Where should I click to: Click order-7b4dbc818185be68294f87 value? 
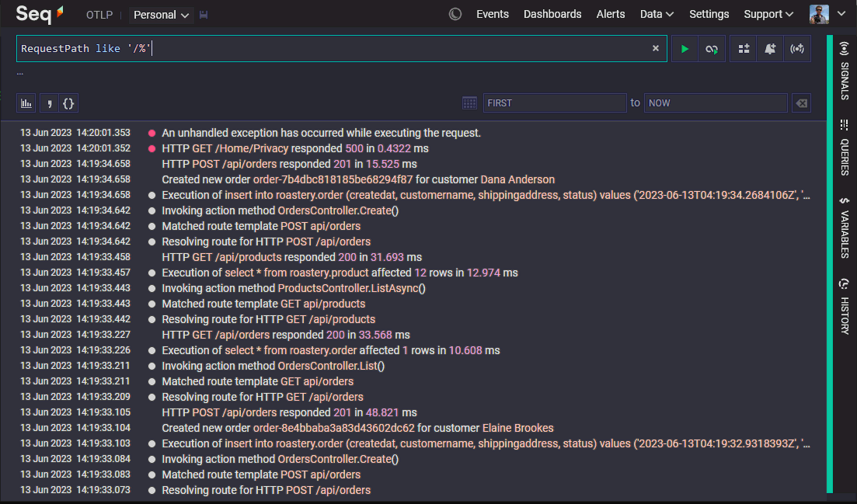tap(333, 179)
